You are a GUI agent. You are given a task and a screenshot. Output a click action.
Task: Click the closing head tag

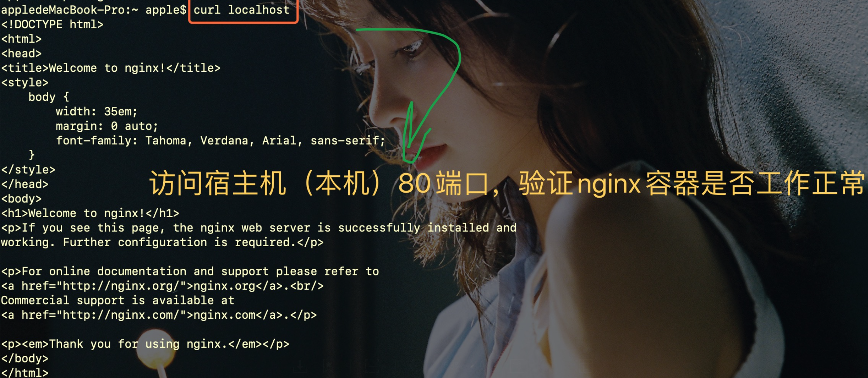click(x=25, y=184)
